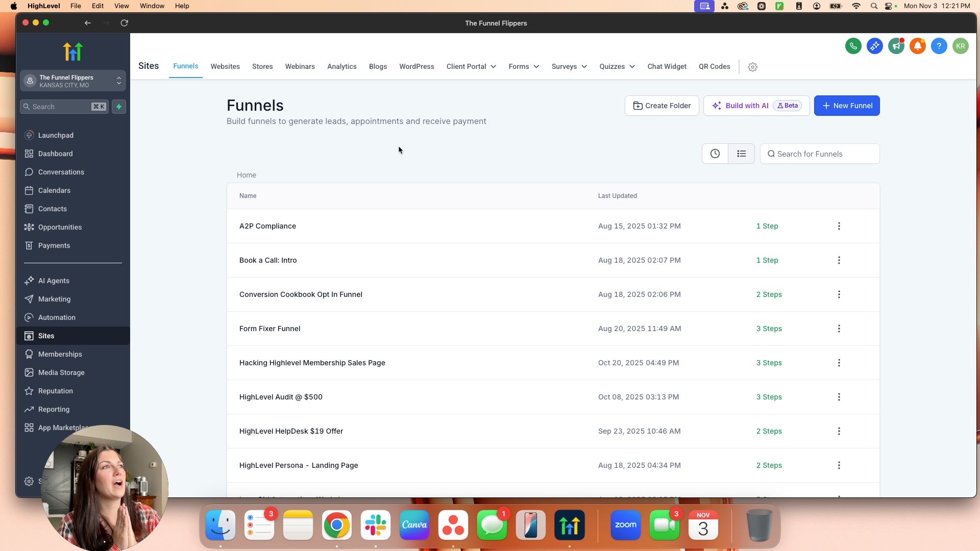This screenshot has height=551, width=980.
Task: Open Launchpad in the sidebar
Action: coord(56,135)
